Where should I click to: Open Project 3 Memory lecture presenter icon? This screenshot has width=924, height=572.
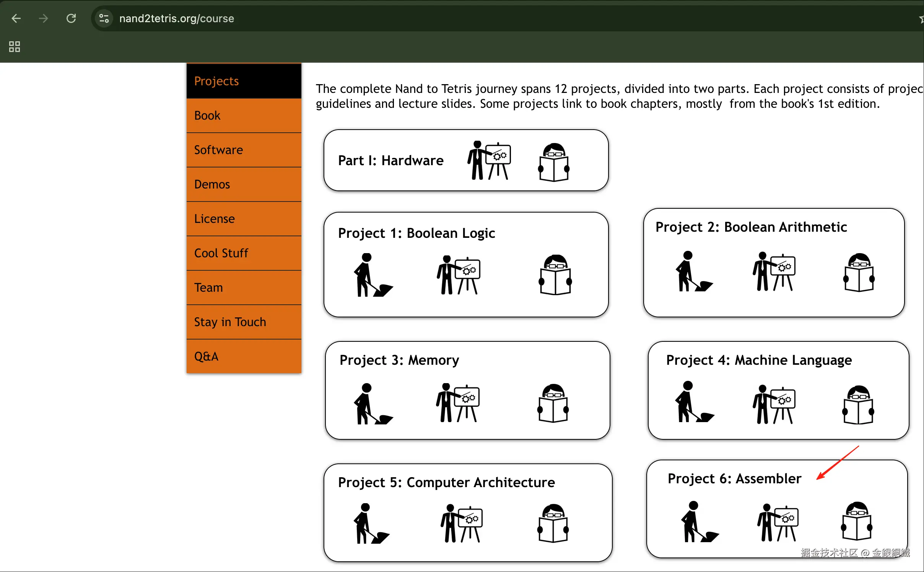(457, 403)
